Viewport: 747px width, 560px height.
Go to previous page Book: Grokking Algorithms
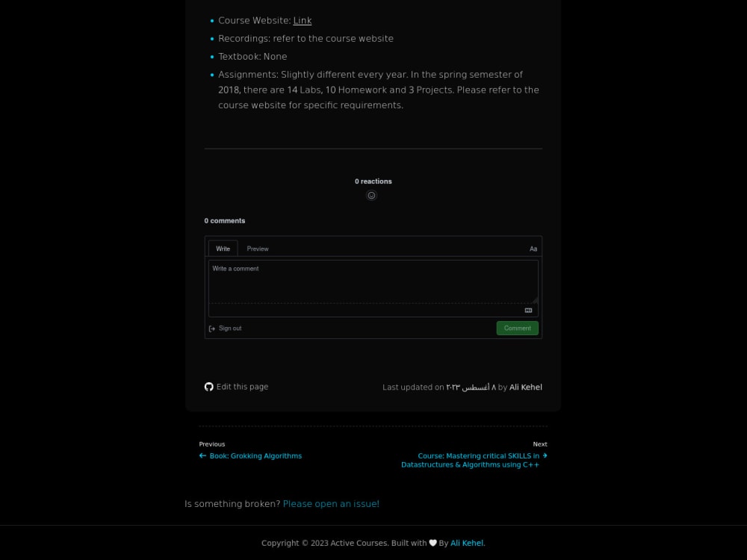tap(255, 455)
